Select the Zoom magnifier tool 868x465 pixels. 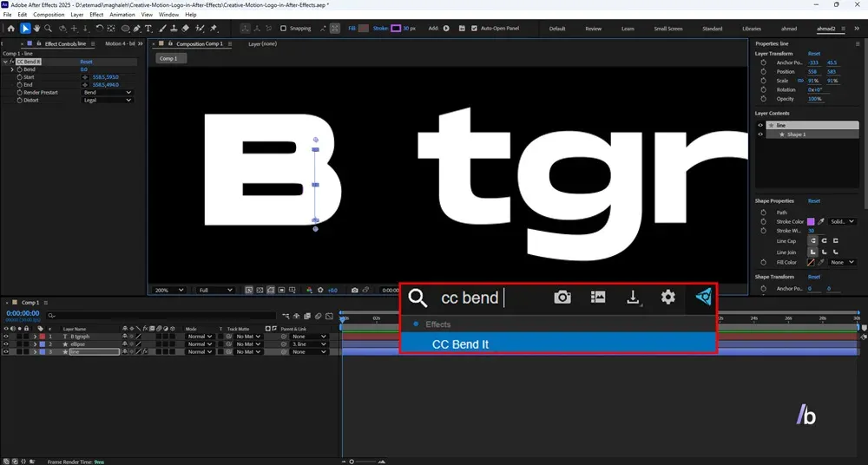pos(48,29)
